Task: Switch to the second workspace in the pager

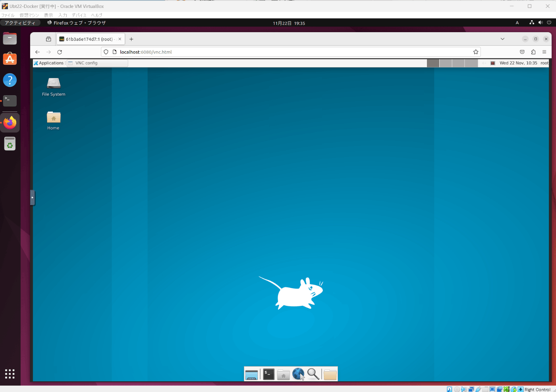Action: (x=446, y=63)
